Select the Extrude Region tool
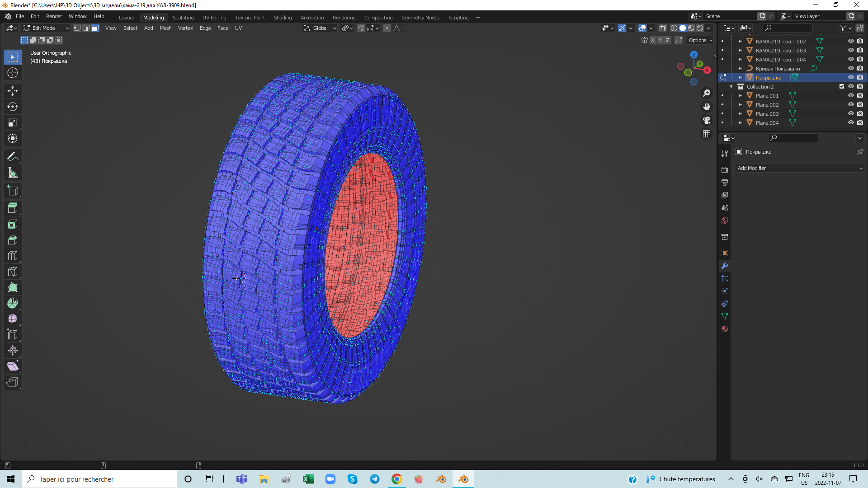 point(13,208)
